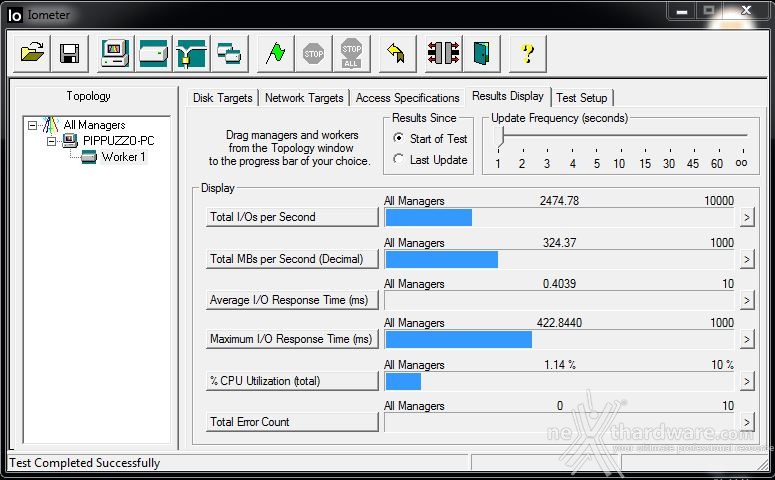Select Worker 1 in the topology tree

click(124, 157)
